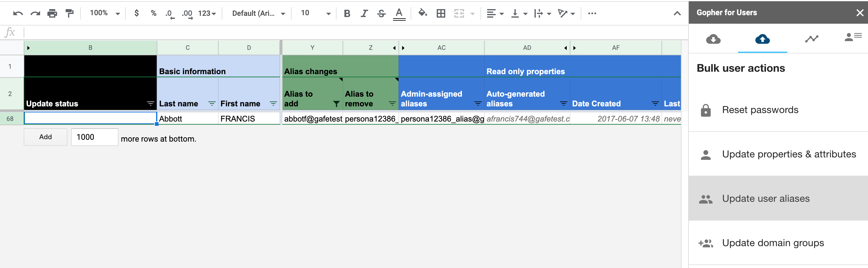Toggle bold formatting

click(347, 13)
